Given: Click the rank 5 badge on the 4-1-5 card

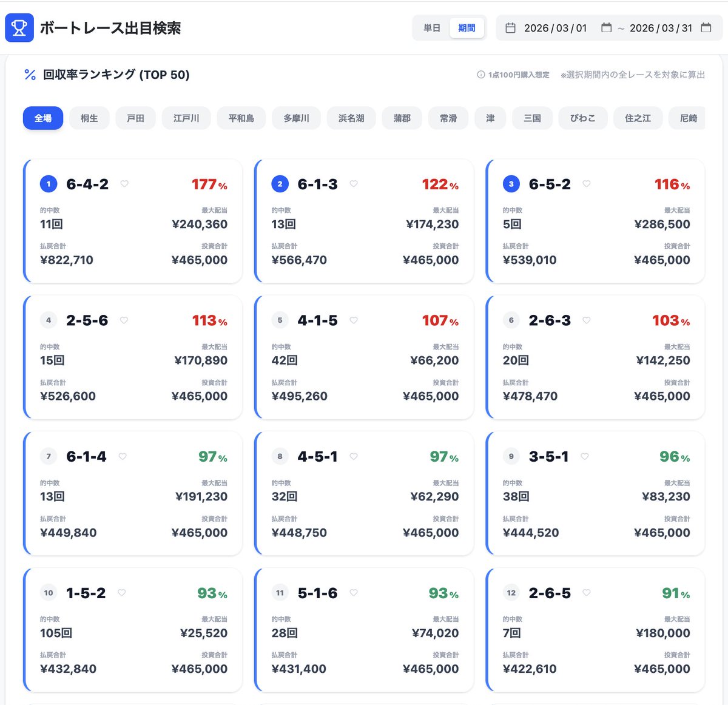Looking at the screenshot, I should (280, 320).
